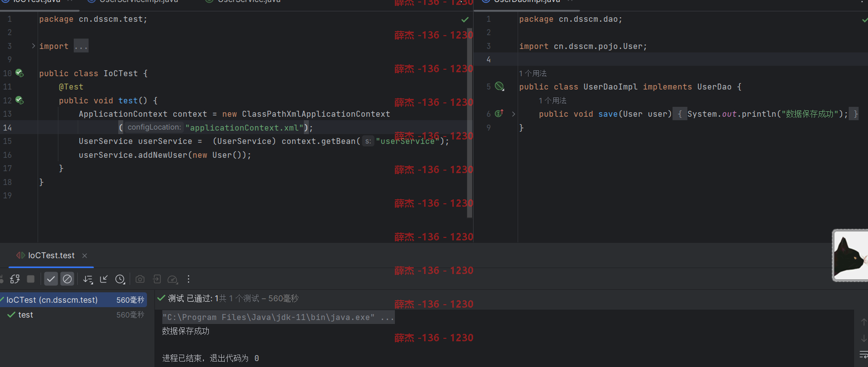Toggle soft-wrap icon beside the console
This screenshot has width=868, height=367.
[864, 355]
